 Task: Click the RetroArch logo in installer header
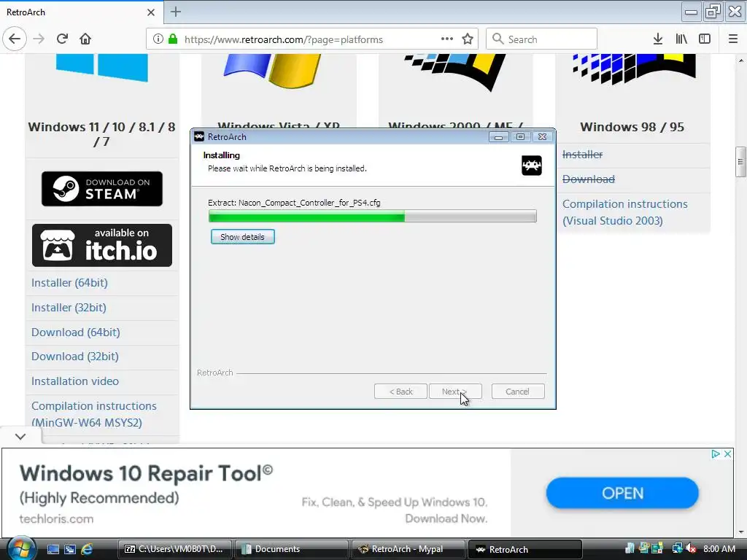click(x=532, y=166)
